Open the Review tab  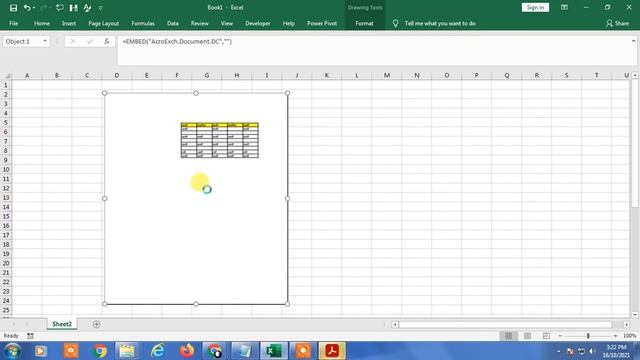pyautogui.click(x=200, y=23)
